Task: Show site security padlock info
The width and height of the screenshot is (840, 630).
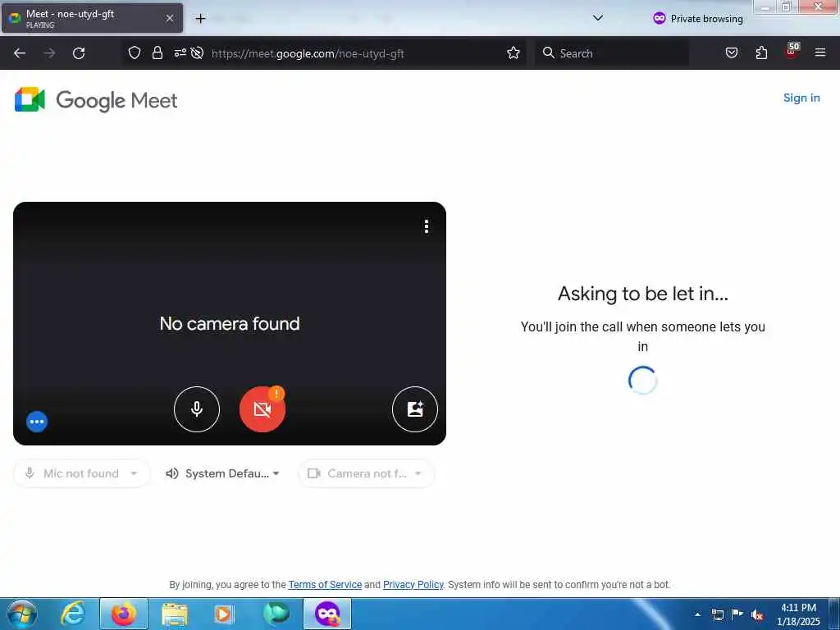Action: pyautogui.click(x=157, y=53)
